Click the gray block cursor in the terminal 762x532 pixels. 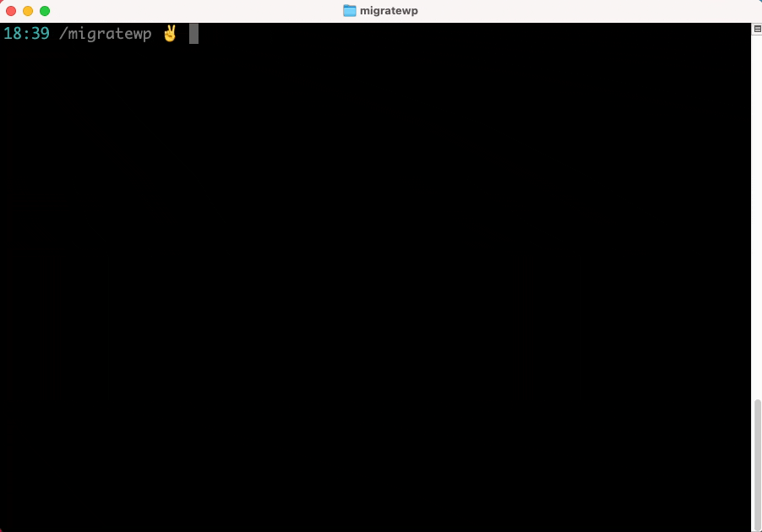[194, 34]
